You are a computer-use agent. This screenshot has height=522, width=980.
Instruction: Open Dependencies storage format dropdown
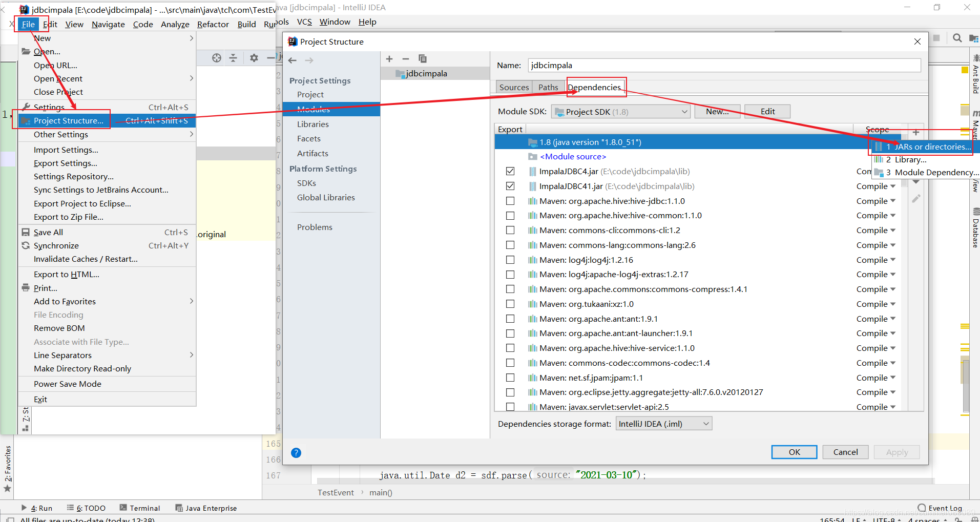click(x=663, y=424)
